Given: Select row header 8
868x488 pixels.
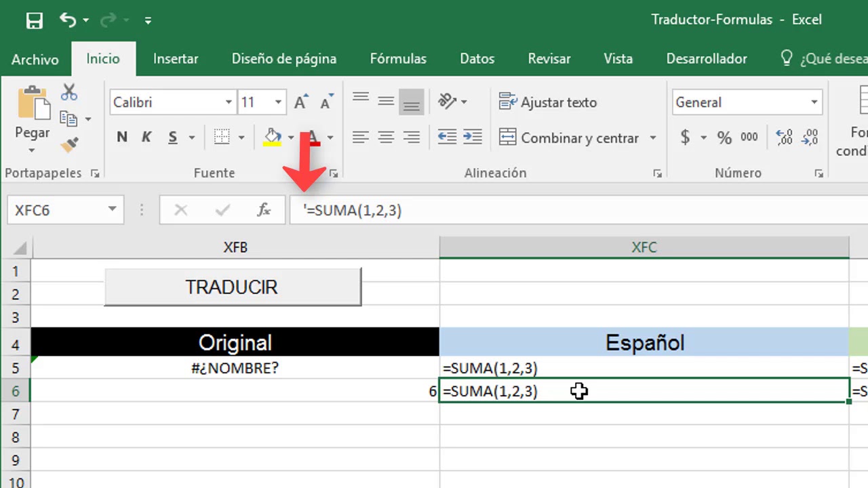Looking at the screenshot, I should (16, 437).
